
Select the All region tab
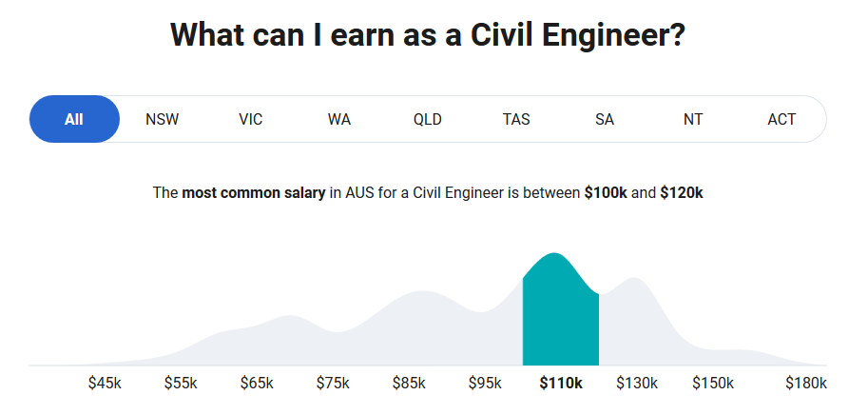click(x=74, y=119)
